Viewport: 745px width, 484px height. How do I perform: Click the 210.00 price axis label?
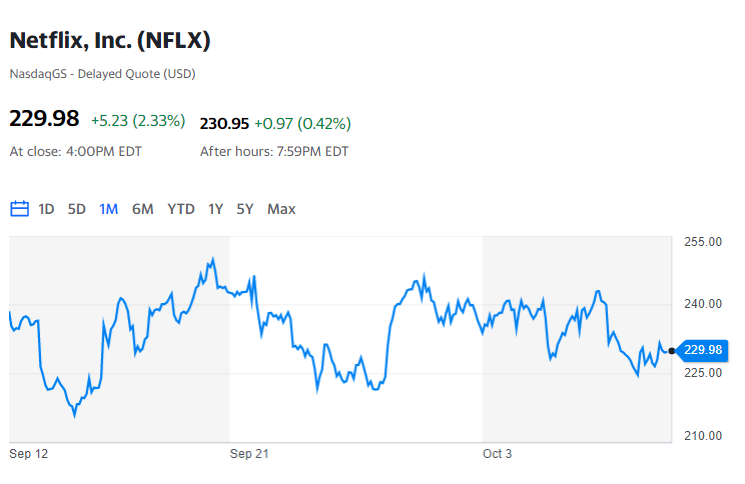[x=703, y=436]
